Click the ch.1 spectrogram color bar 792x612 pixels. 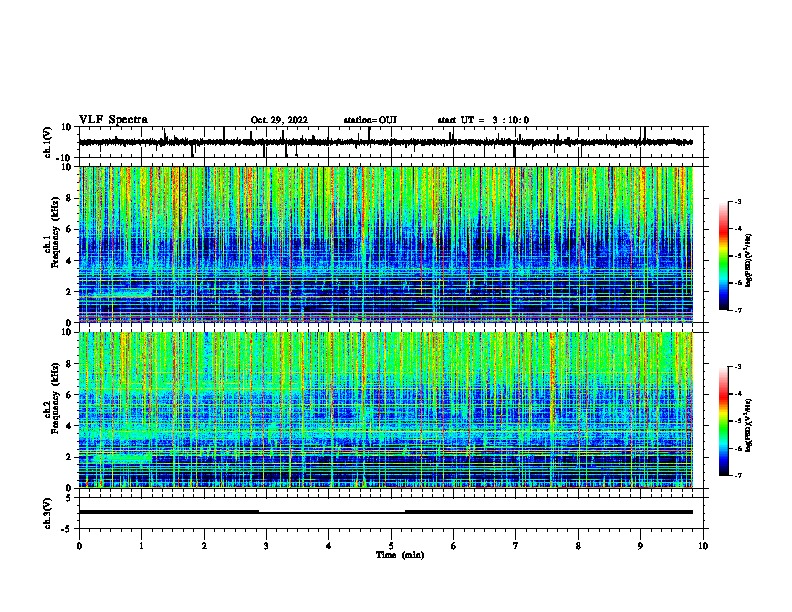click(724, 256)
